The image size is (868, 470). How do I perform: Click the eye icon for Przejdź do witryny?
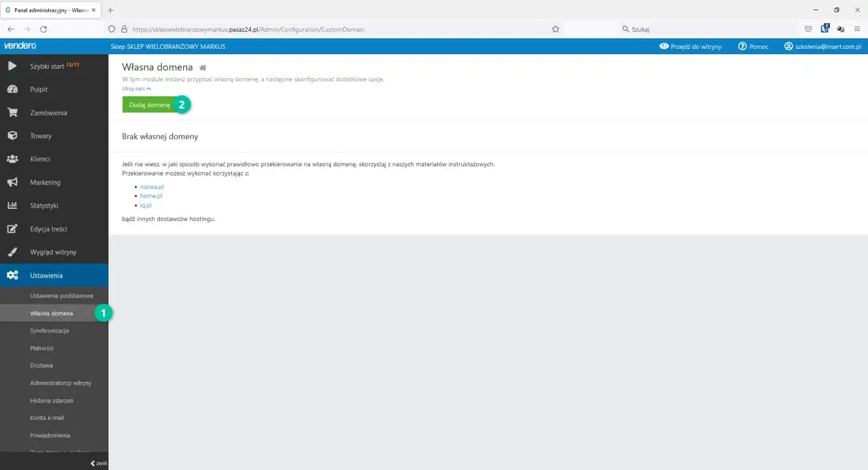(x=664, y=46)
